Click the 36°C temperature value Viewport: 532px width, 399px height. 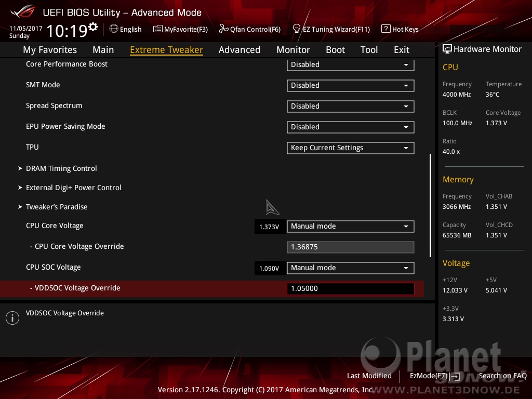[x=493, y=95]
